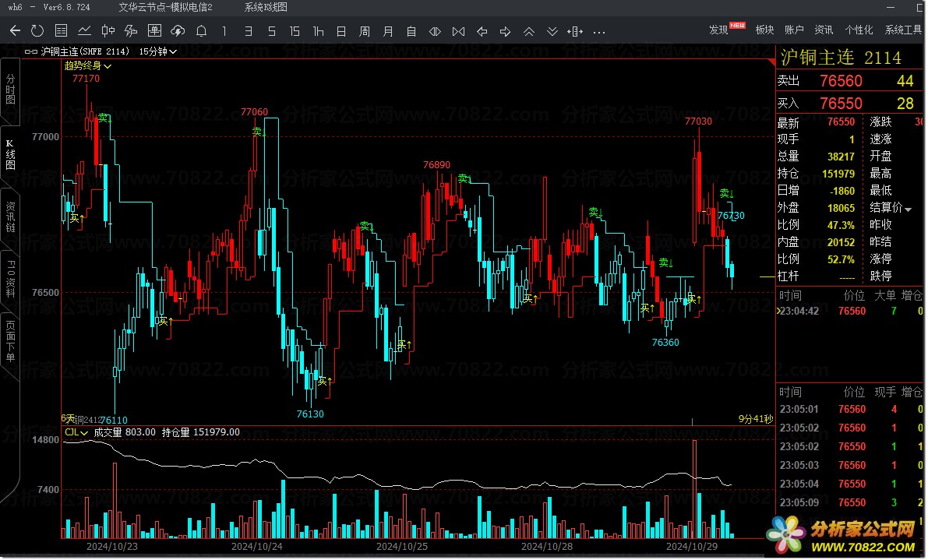
Task: Switch to 1-minute period
Action: pyautogui.click(x=224, y=30)
